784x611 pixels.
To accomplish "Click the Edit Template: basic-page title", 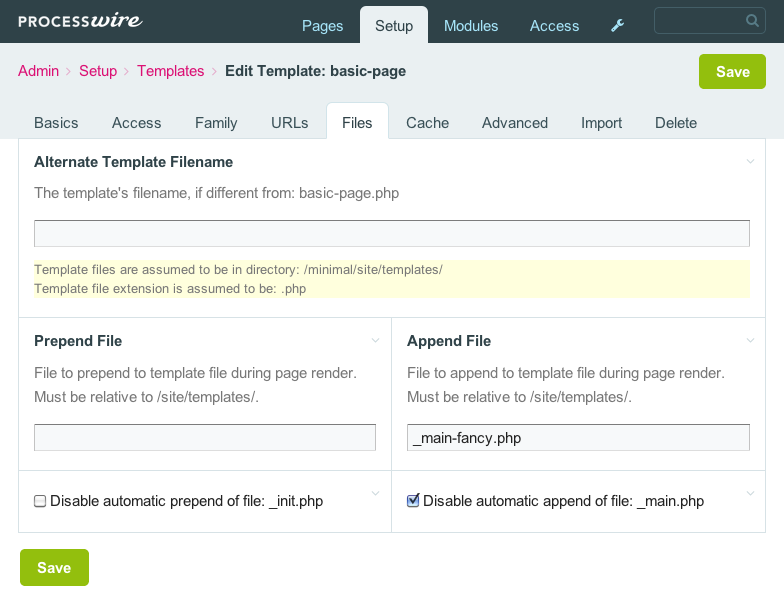I will (316, 71).
